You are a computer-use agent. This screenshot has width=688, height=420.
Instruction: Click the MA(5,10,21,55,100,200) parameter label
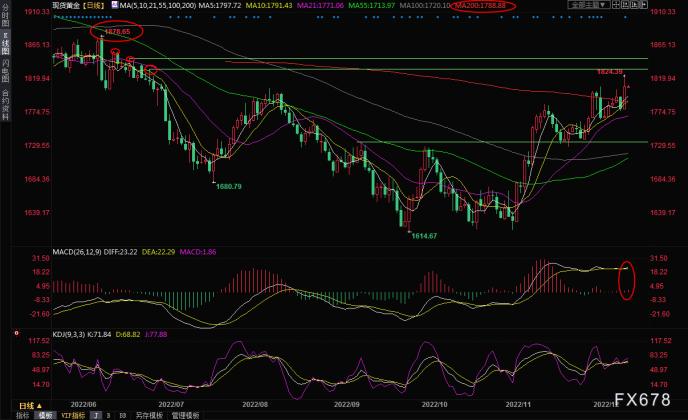coord(158,5)
